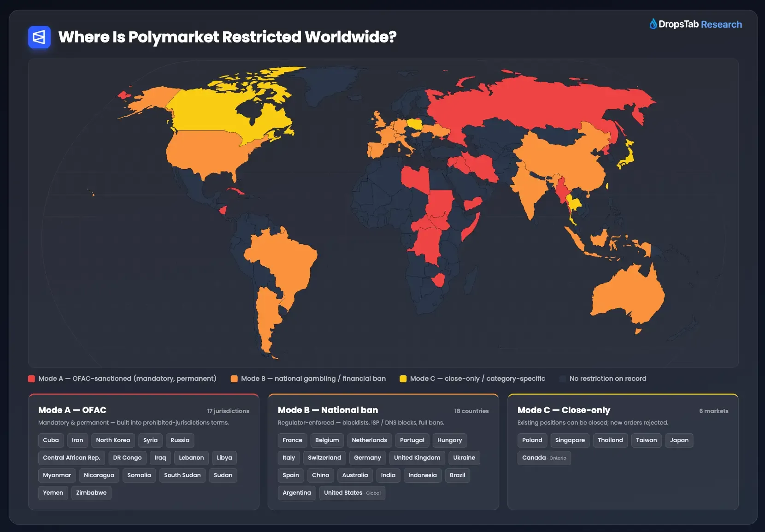The image size is (765, 532).
Task: Select the Germany tag
Action: [x=367, y=458]
